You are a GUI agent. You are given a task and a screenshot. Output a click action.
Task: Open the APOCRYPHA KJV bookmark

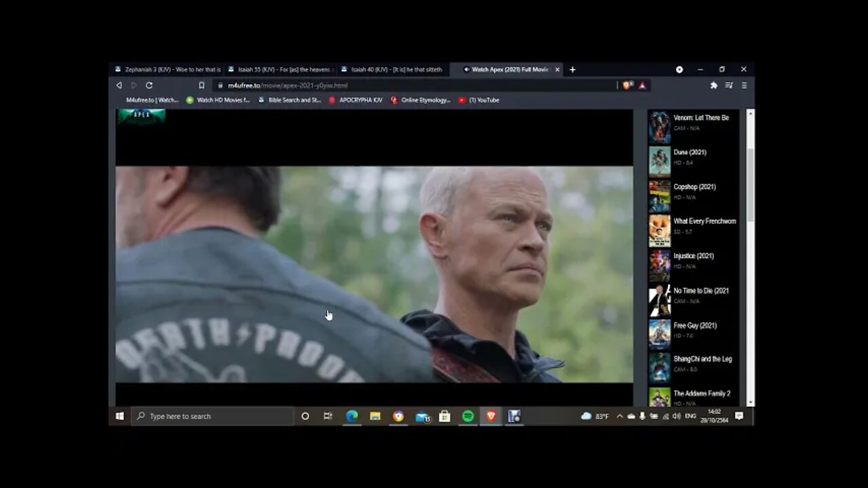pos(356,100)
